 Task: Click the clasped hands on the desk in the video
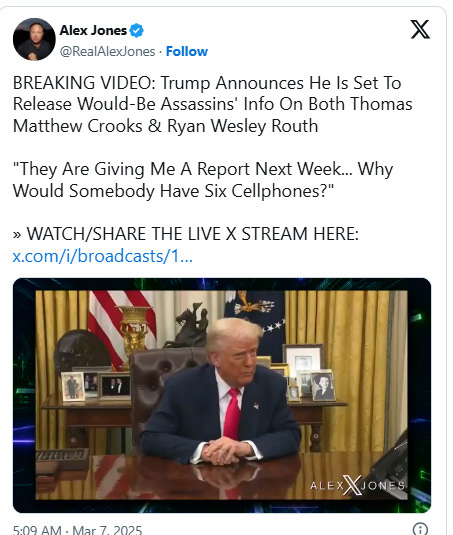[224, 451]
